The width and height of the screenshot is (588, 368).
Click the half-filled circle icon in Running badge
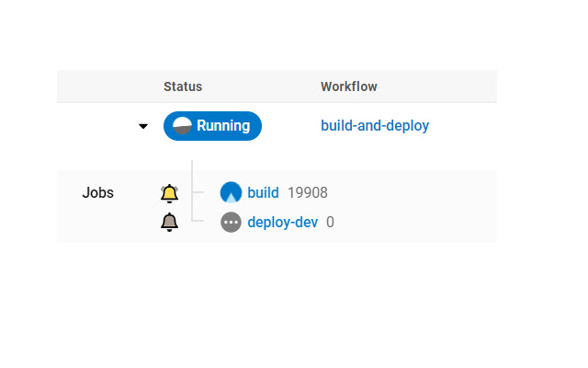coord(182,126)
